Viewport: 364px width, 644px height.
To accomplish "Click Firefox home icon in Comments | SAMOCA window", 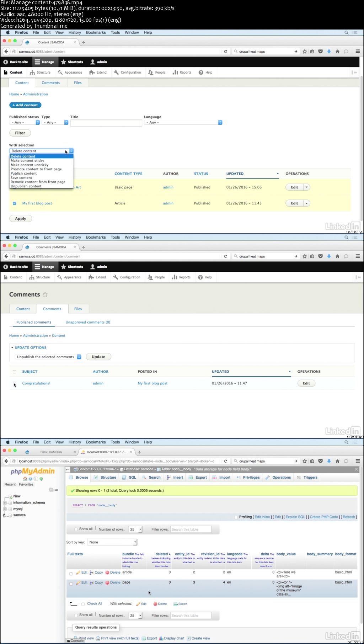I will coord(337,256).
